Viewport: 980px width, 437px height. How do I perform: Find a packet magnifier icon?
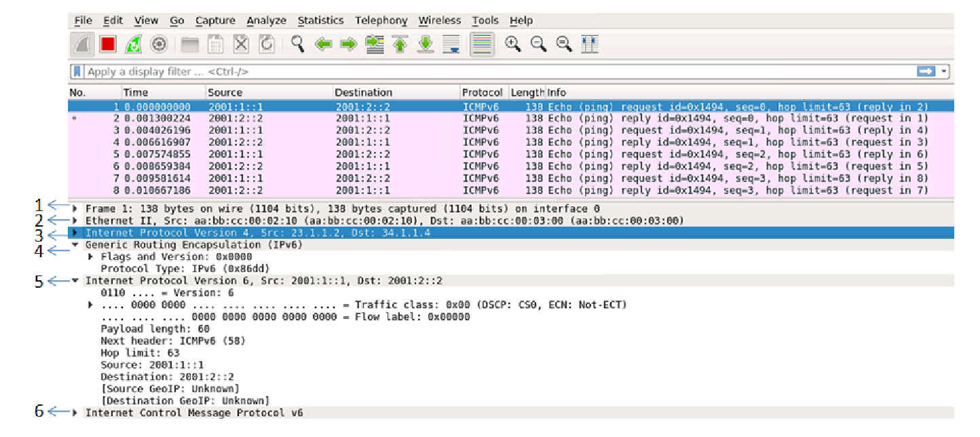(298, 44)
